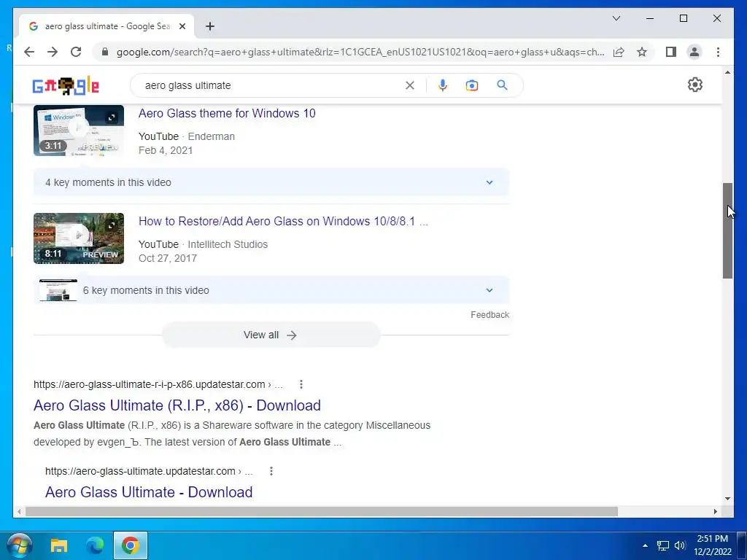
Task: Open File Explorer from taskbar
Action: [59, 545]
